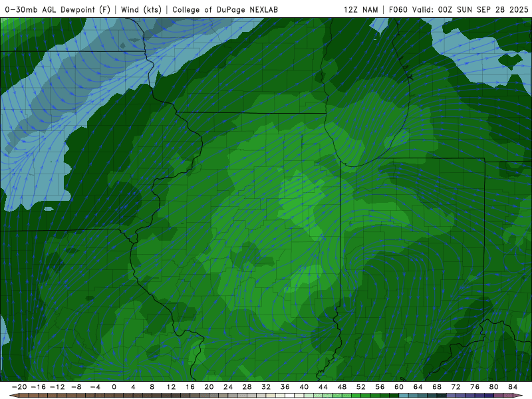Click the 80 value on the color scale
Screen dimensions: 532x399
(x=494, y=387)
